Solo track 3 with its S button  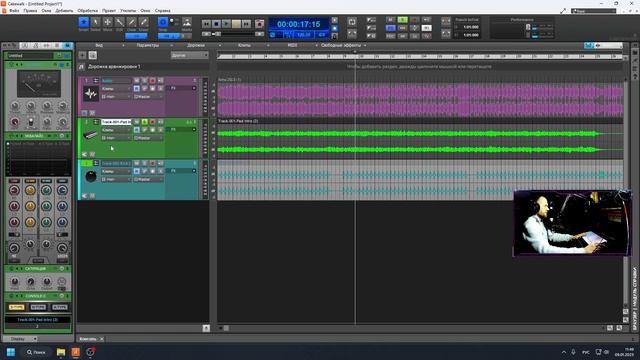click(x=144, y=163)
